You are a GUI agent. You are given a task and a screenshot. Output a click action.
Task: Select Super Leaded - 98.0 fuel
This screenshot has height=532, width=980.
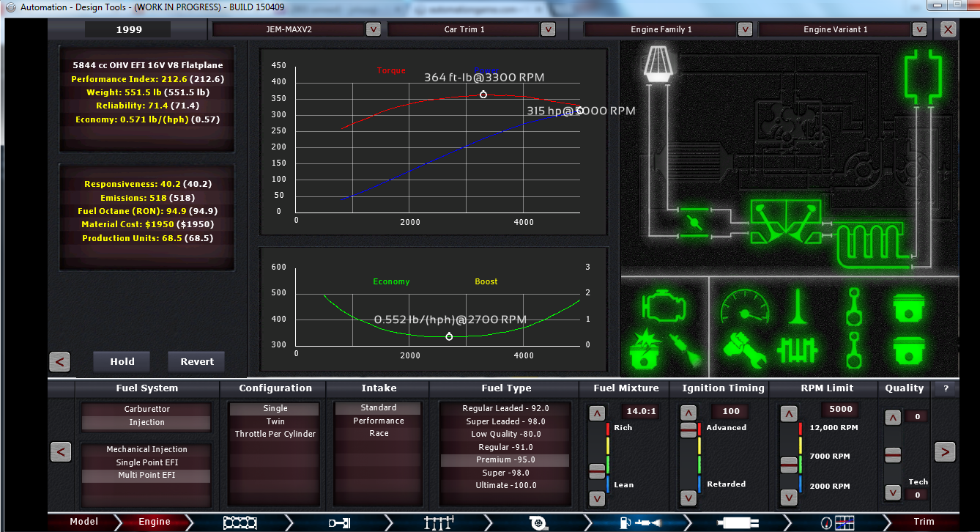pyautogui.click(x=505, y=421)
